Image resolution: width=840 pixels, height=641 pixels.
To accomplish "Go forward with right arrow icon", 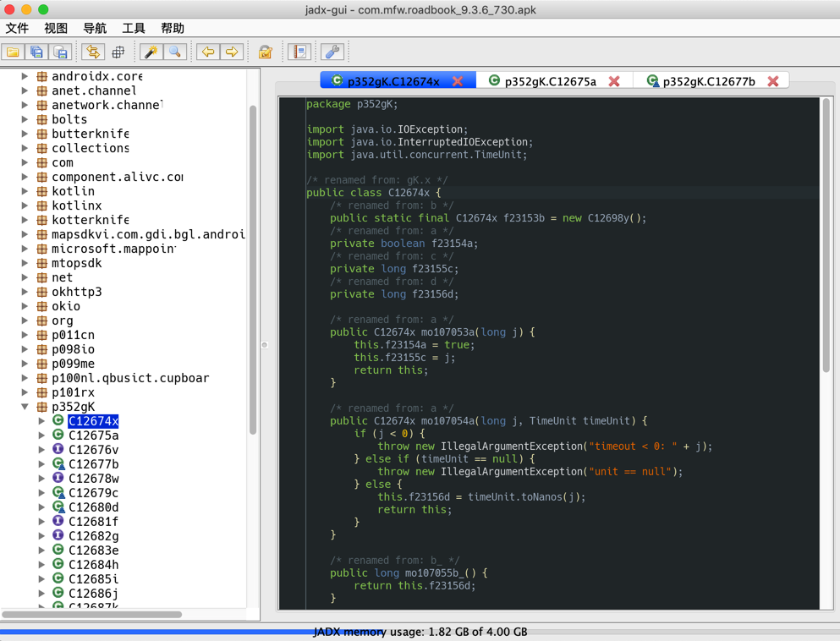I will coord(232,52).
